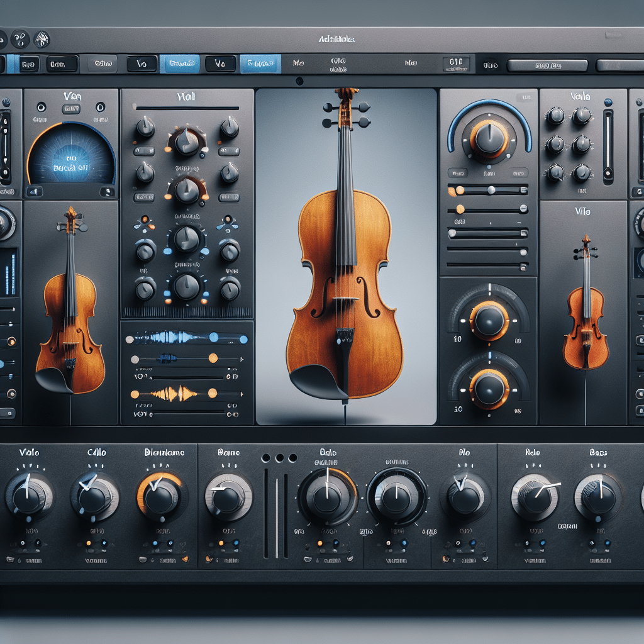Click the pill button between the Ven panel switches

71,109
